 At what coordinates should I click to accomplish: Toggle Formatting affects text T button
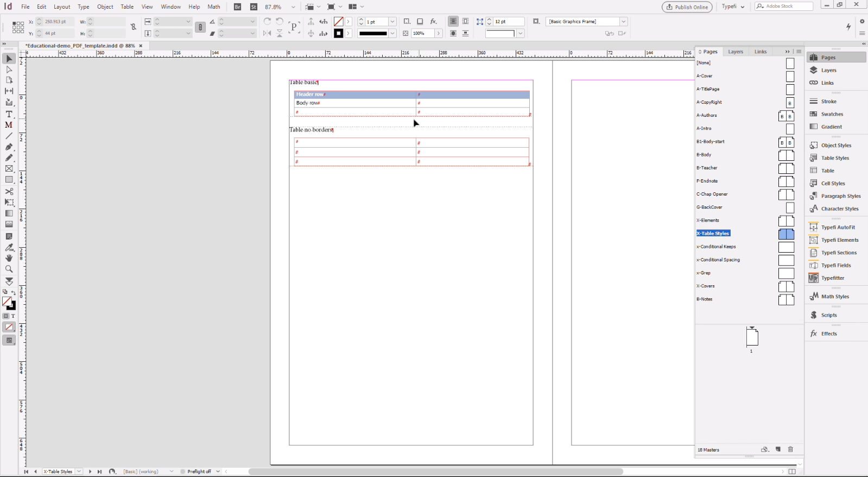[13, 316]
